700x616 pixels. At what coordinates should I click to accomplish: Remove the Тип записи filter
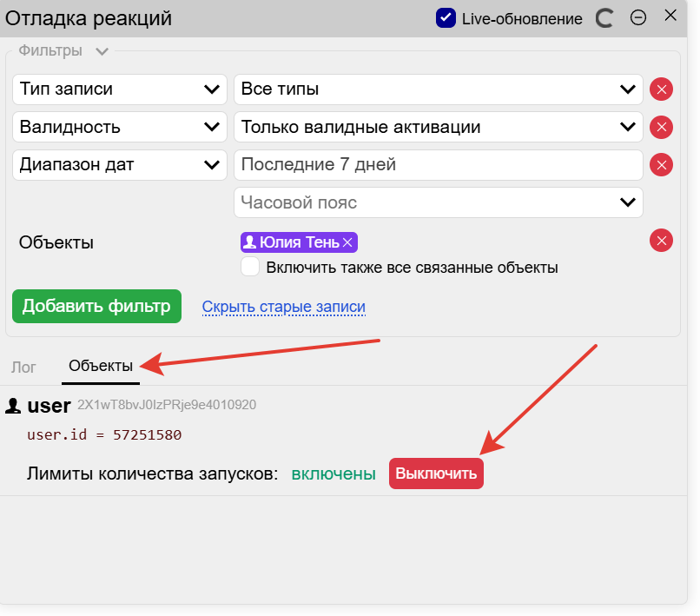(x=661, y=89)
